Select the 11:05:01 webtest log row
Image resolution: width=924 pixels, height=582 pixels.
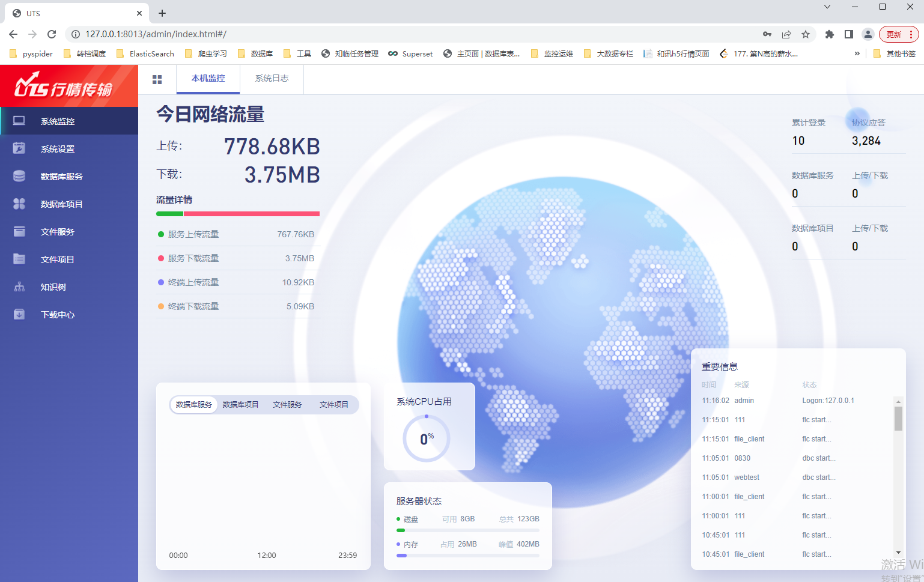(x=797, y=477)
